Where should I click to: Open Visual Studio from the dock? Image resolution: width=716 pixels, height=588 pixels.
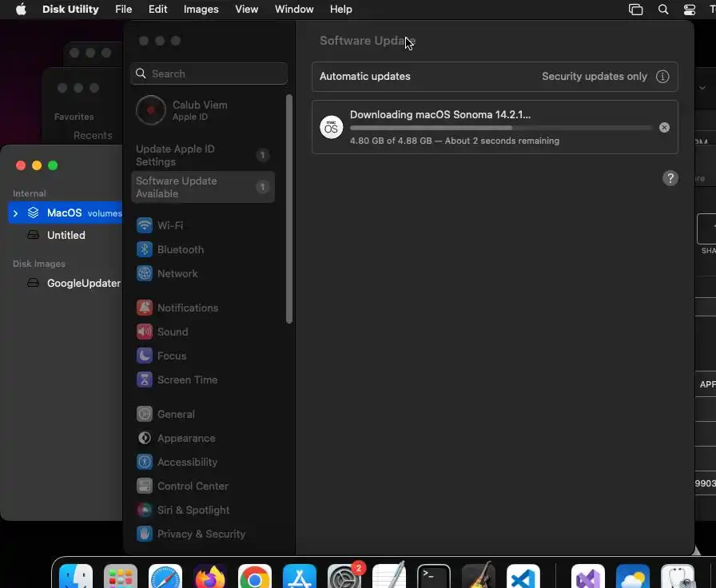(588, 576)
